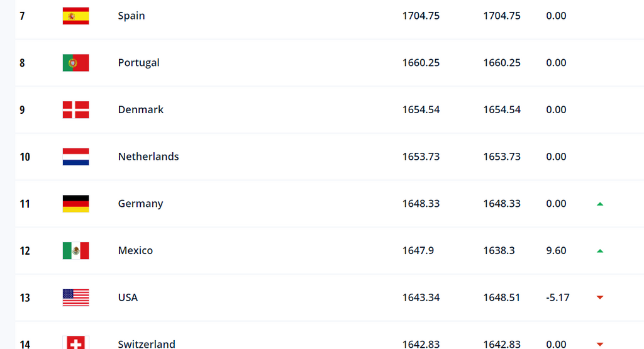Click USA's red down arrow
This screenshot has width=644, height=349.
(x=600, y=297)
